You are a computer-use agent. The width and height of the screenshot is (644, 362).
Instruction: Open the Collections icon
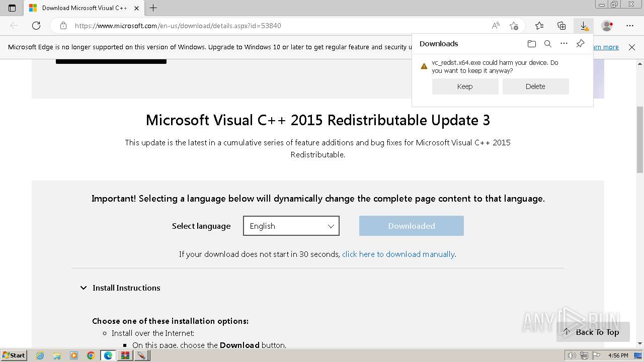561,26
